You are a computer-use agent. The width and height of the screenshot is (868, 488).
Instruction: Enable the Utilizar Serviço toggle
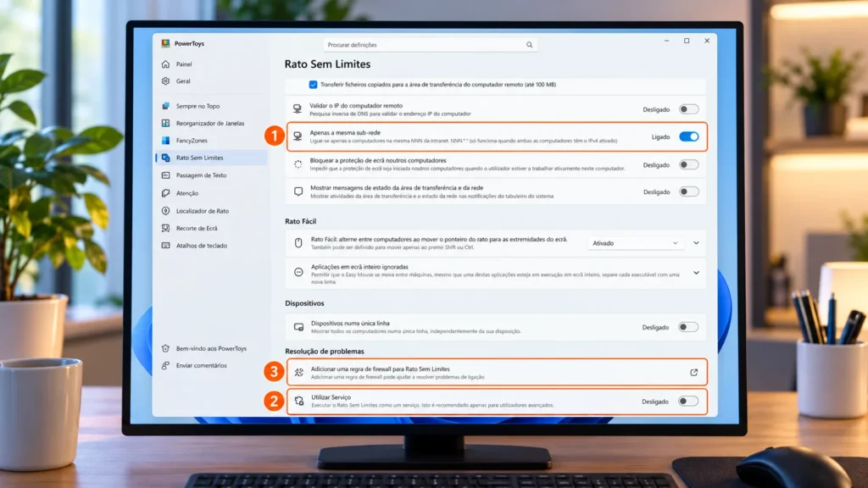coord(688,401)
